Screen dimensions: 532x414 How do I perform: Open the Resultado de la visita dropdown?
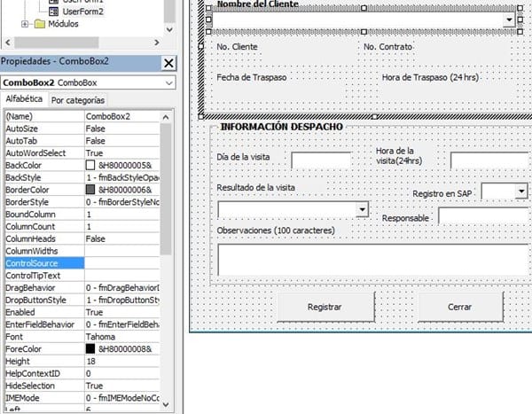(x=362, y=209)
